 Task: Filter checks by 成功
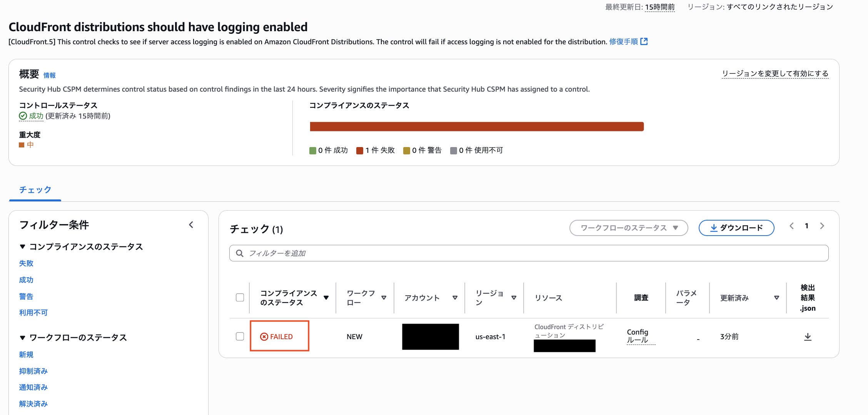tap(26, 280)
